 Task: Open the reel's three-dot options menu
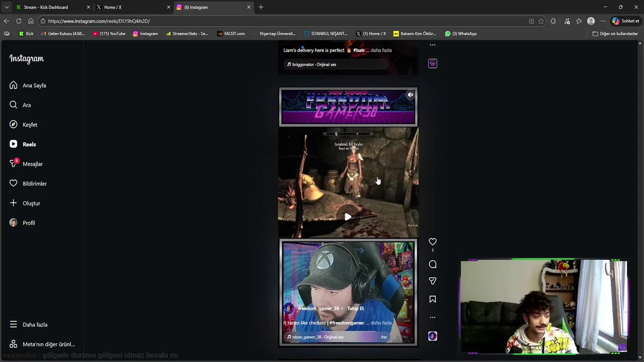pyautogui.click(x=433, y=317)
